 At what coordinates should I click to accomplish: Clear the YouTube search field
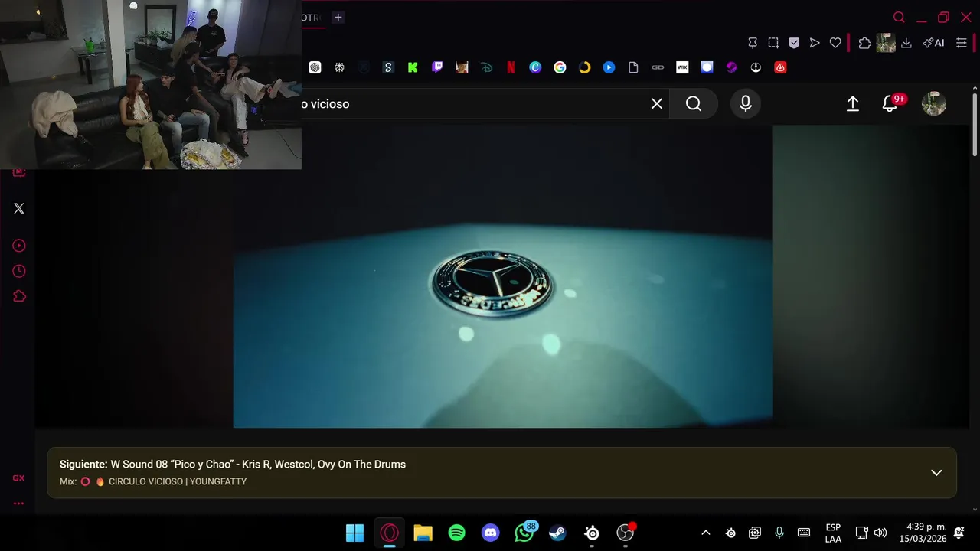[x=657, y=103]
